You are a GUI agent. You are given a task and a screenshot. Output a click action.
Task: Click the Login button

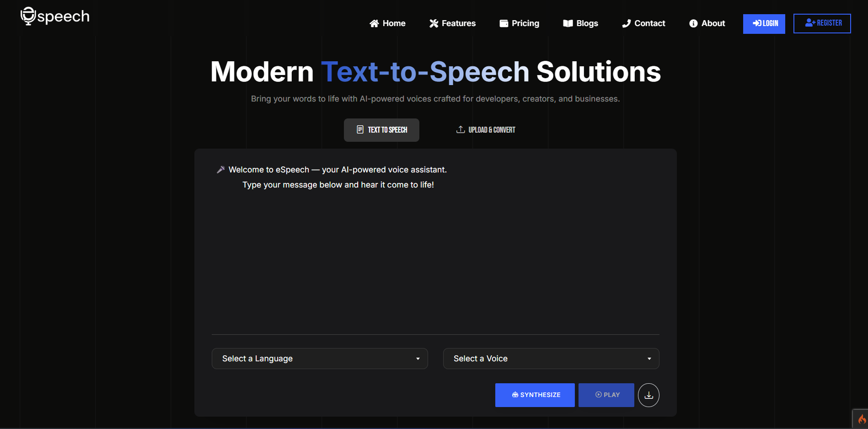764,23
